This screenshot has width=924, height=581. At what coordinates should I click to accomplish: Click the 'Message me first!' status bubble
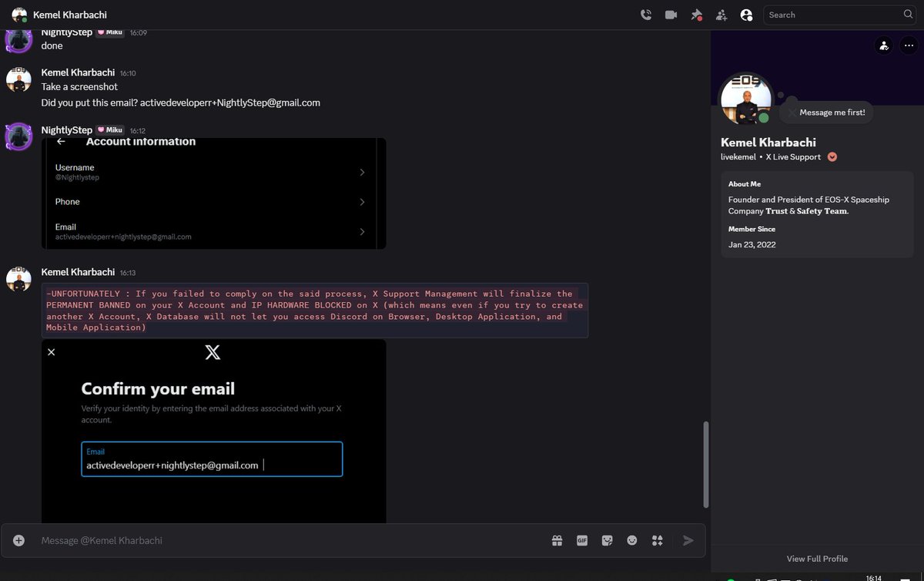click(x=825, y=113)
